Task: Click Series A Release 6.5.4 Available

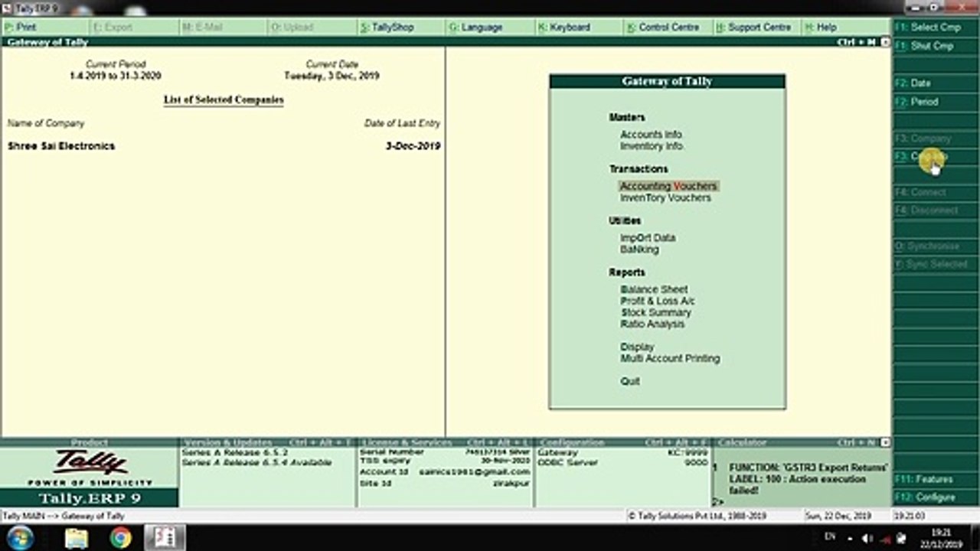Action: [256, 463]
